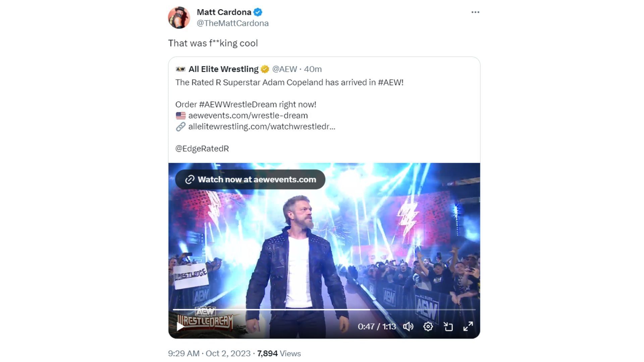
Task: Open aewevents.com/wrestle-dream link
Action: coord(248,116)
